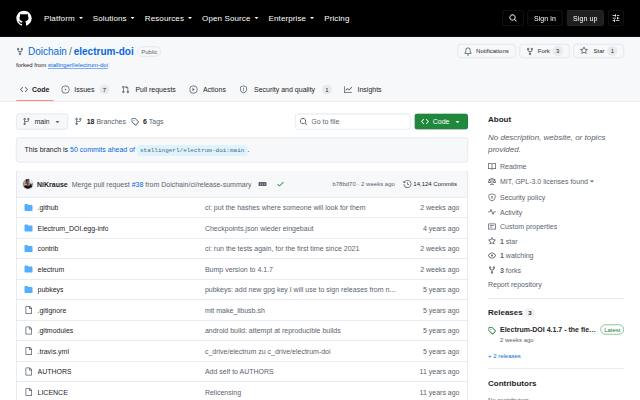The width and height of the screenshot is (640, 400).
Task: Click the .gitignore file icon
Action: click(28, 310)
